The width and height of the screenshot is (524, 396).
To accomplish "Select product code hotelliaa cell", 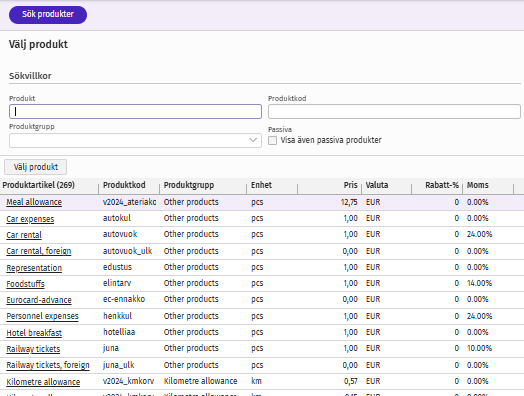I will pyautogui.click(x=119, y=332).
